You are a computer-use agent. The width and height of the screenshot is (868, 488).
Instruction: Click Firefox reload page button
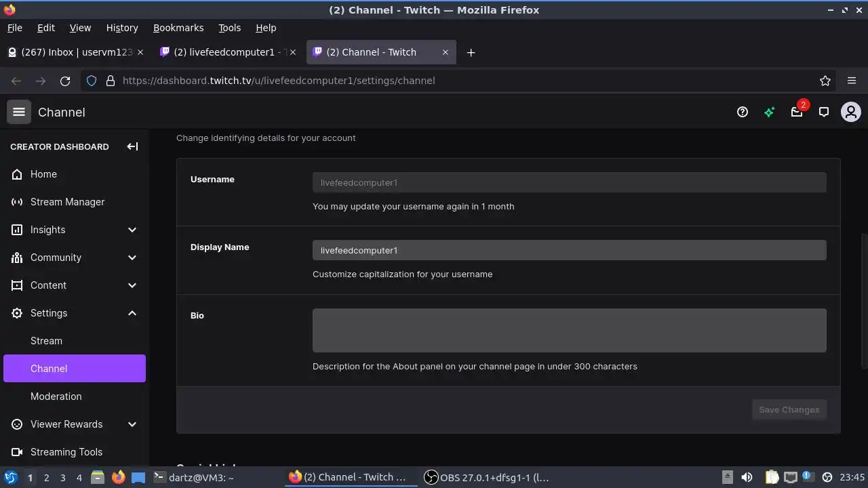65,81
